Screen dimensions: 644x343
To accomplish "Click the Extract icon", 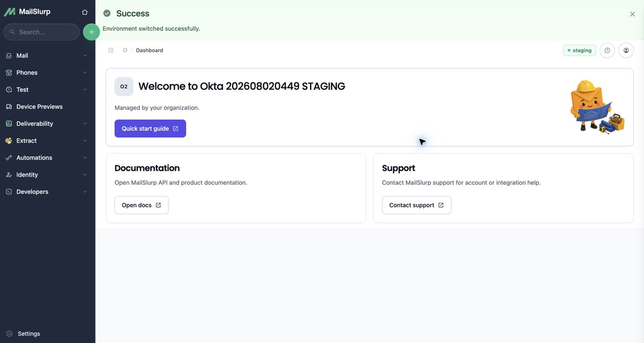I will click(9, 141).
